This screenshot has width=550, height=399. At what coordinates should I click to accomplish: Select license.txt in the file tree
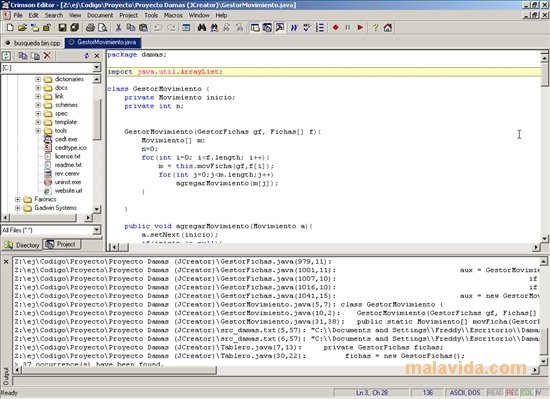(68, 156)
